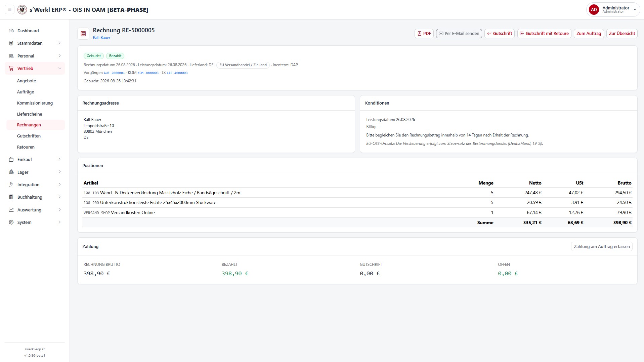Download the invoice as PDF
Screen dimensions: 644x362
click(424, 34)
